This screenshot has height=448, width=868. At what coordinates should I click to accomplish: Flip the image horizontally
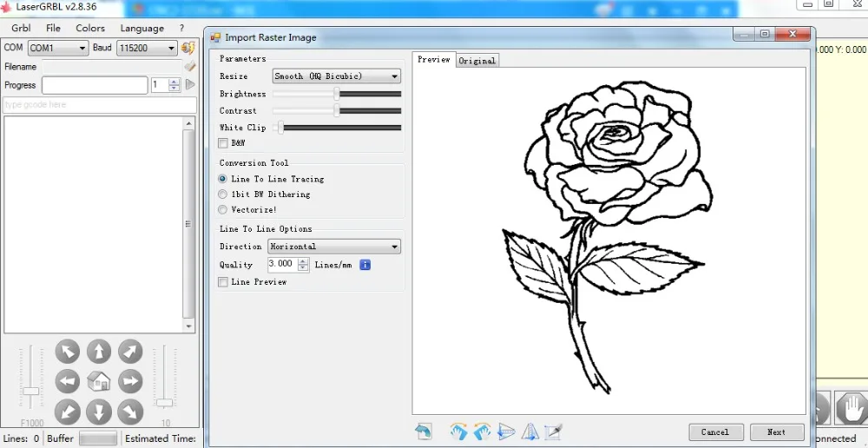pyautogui.click(x=529, y=431)
